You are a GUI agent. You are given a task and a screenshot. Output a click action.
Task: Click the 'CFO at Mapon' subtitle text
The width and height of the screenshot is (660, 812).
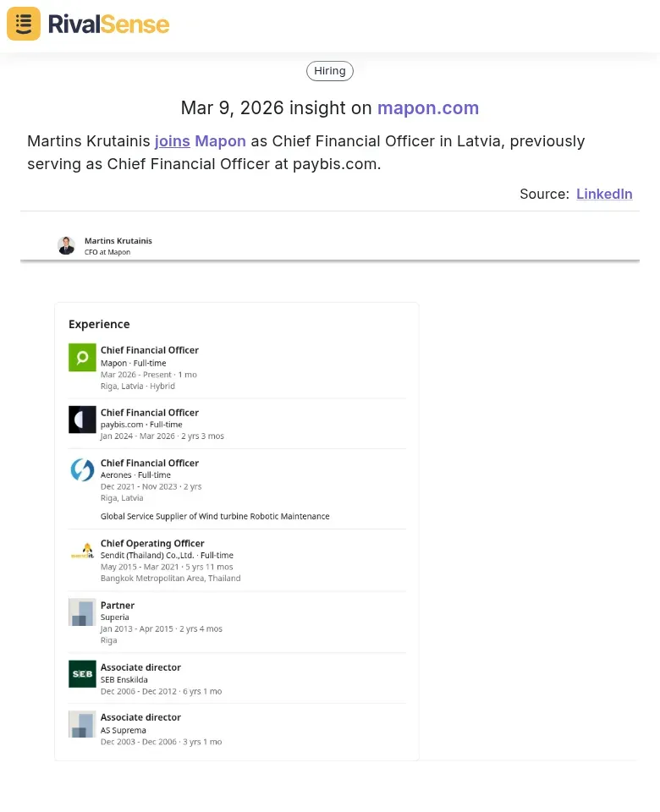pos(107,251)
